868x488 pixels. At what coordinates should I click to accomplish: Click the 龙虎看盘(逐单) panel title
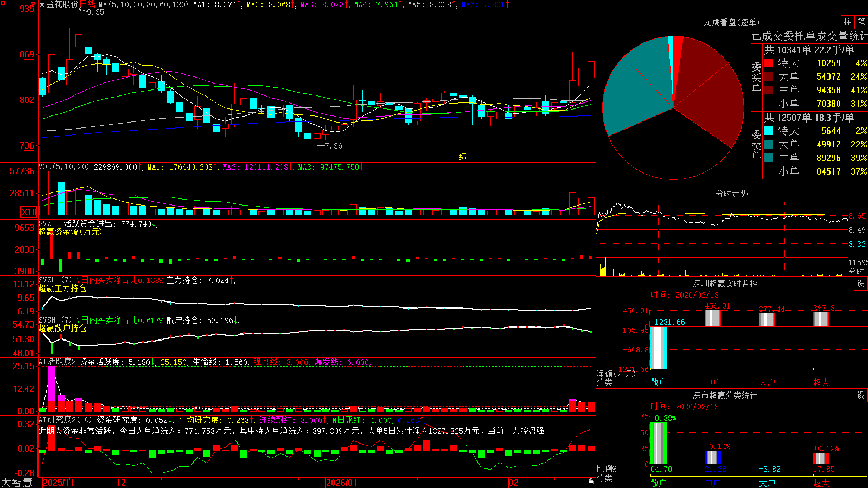731,22
